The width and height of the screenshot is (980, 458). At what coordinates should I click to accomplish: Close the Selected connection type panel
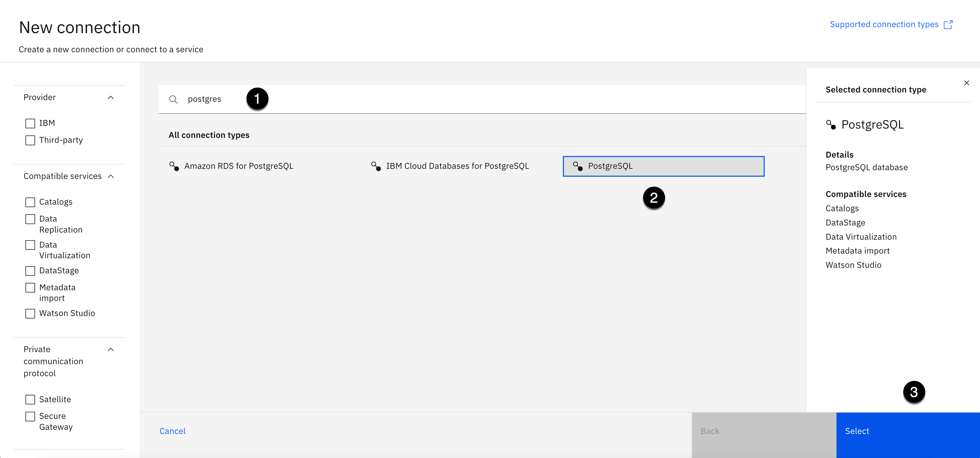coord(966,83)
